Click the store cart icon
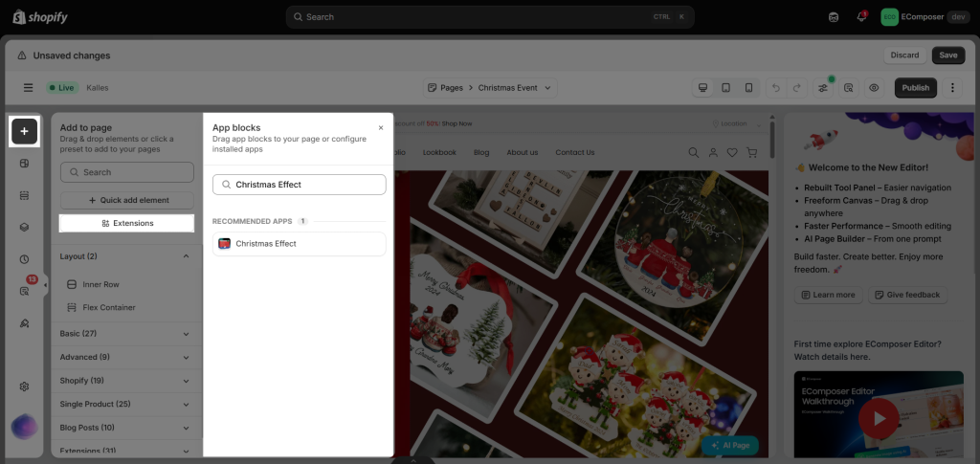Screen dimensions: 980x464 tap(751, 152)
